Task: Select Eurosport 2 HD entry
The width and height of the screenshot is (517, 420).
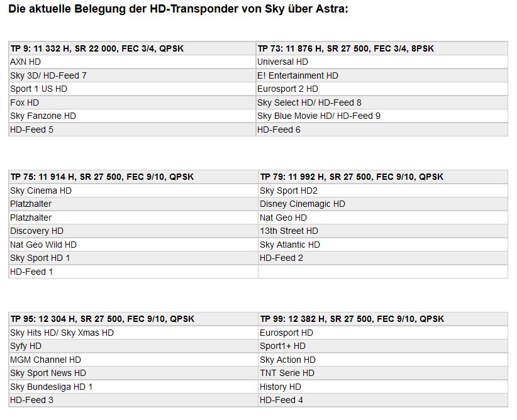Action: click(x=382, y=89)
